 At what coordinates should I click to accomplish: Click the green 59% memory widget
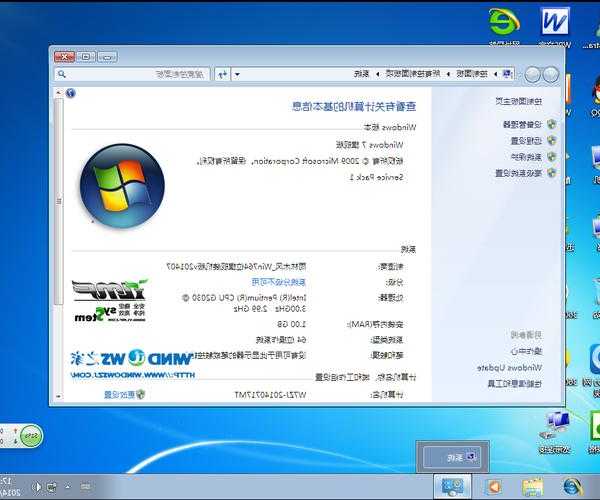coord(32,436)
